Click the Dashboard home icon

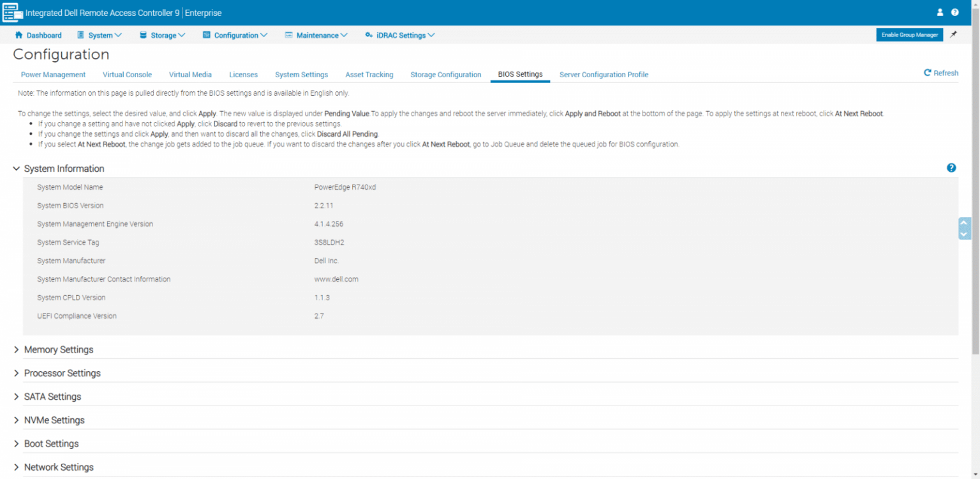[x=19, y=35]
